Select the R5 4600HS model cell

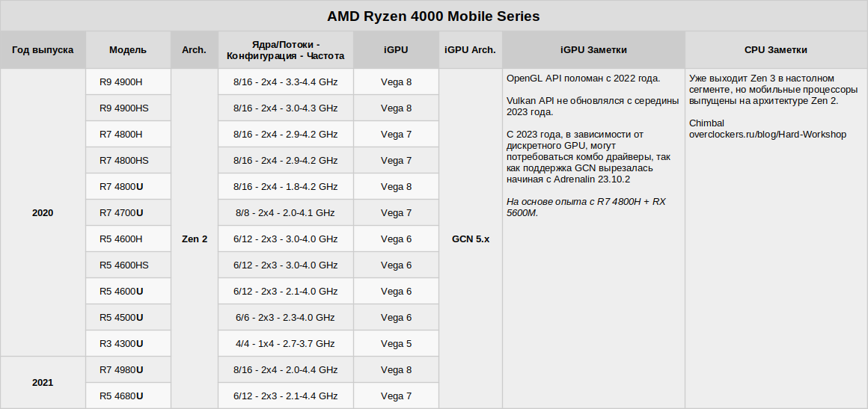pos(124,265)
